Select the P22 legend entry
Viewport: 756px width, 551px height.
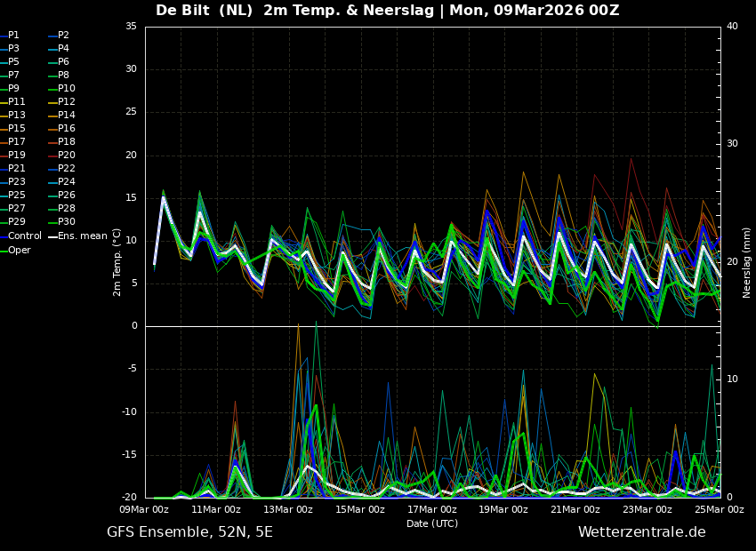click(x=67, y=169)
